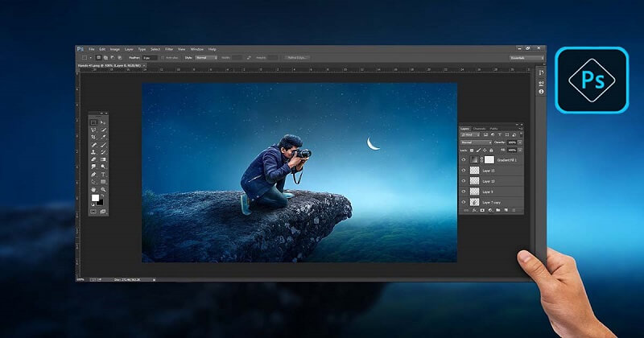Select the Type tool
This screenshot has height=338, width=644.
103,174
